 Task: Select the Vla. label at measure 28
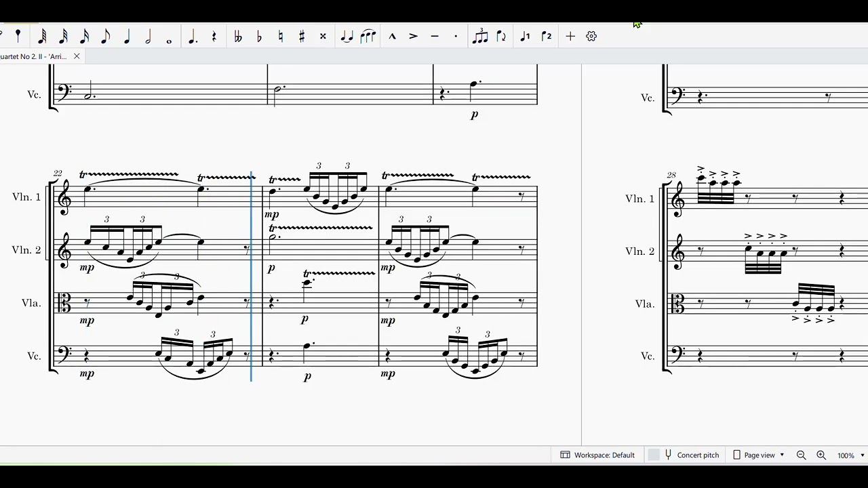[x=644, y=304]
